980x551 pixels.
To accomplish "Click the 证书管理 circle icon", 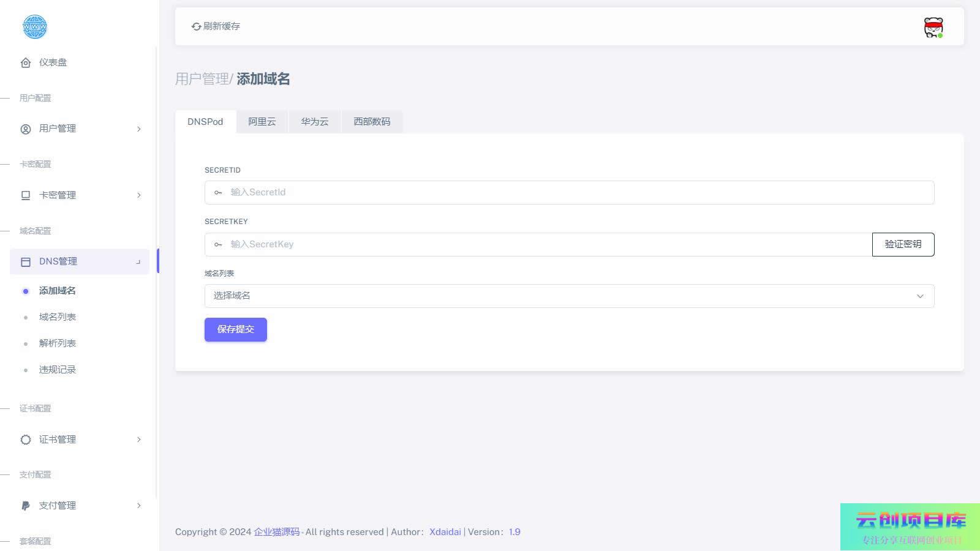I will (x=26, y=440).
